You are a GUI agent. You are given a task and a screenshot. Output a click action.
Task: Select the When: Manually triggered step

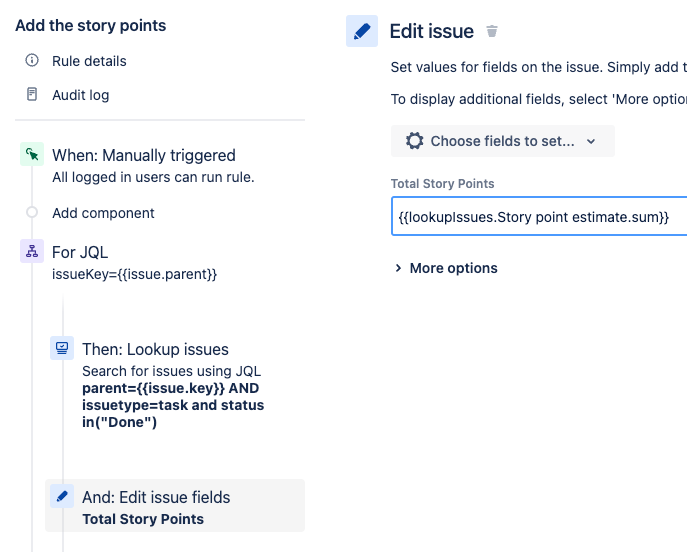click(144, 156)
